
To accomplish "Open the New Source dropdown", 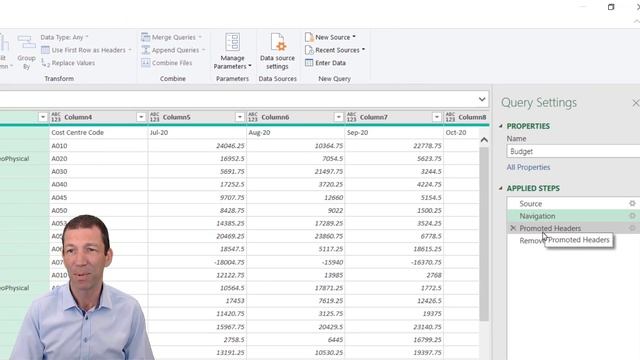I will click(x=330, y=37).
